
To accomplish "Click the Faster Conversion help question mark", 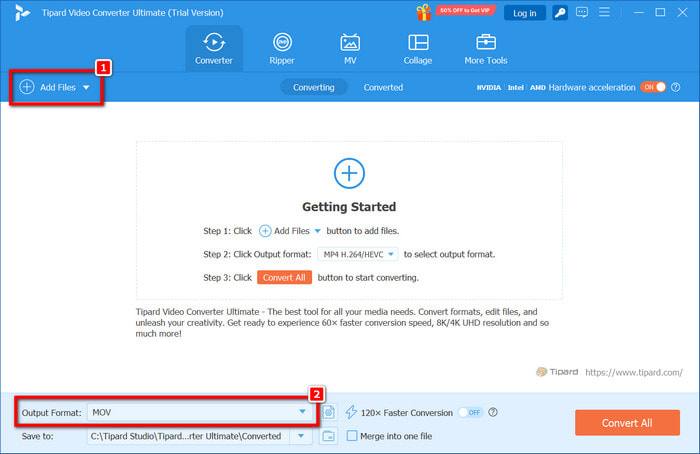I will (x=493, y=412).
